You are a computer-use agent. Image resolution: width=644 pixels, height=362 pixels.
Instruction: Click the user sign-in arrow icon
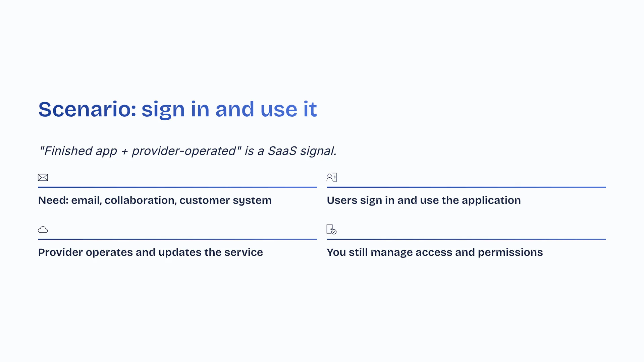331,177
